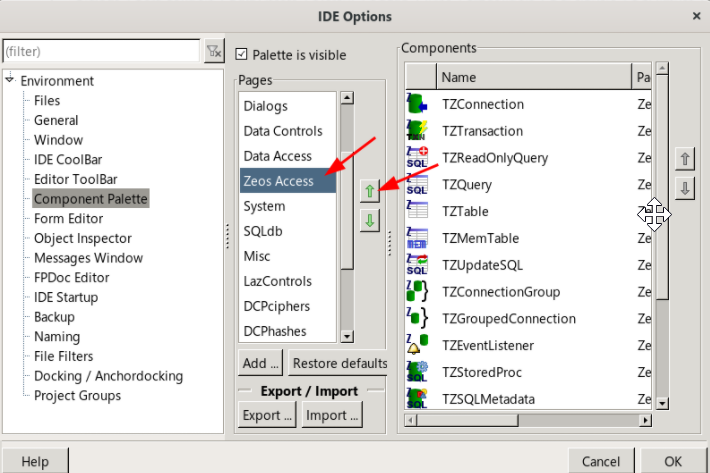Click the TZMemTable icon

tap(417, 238)
